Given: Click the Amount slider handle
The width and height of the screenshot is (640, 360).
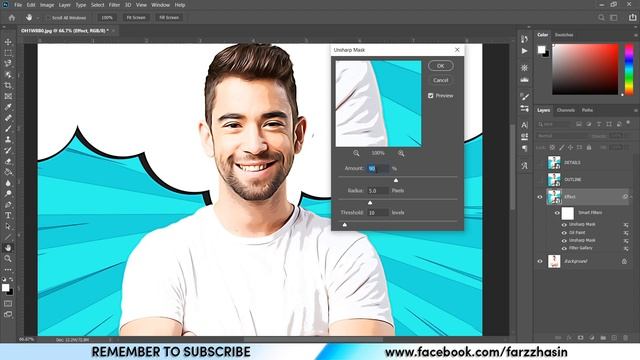Looking at the screenshot, I should [x=396, y=180].
